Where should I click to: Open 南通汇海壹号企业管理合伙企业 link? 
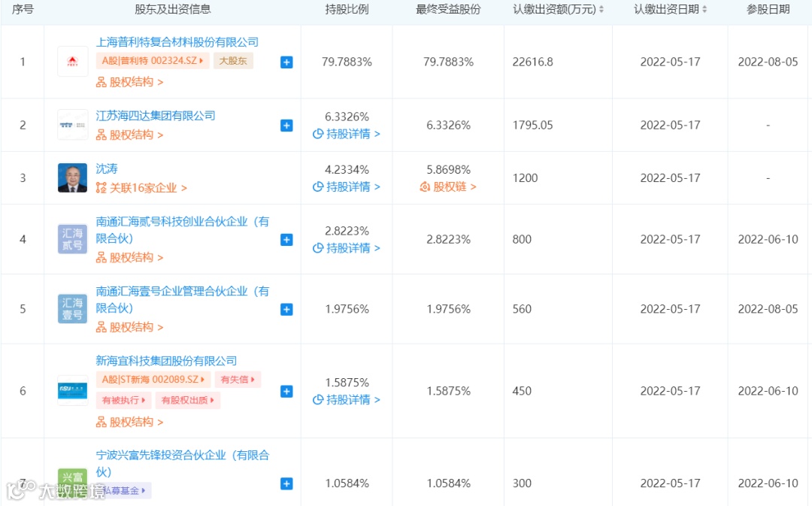coord(182,299)
